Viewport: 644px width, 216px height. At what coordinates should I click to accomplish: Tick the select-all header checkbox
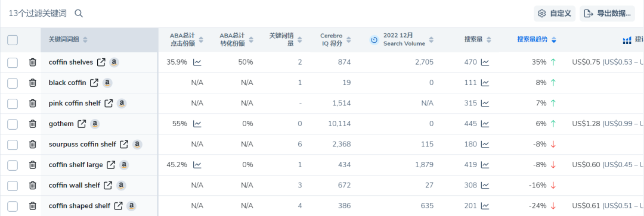(x=13, y=40)
